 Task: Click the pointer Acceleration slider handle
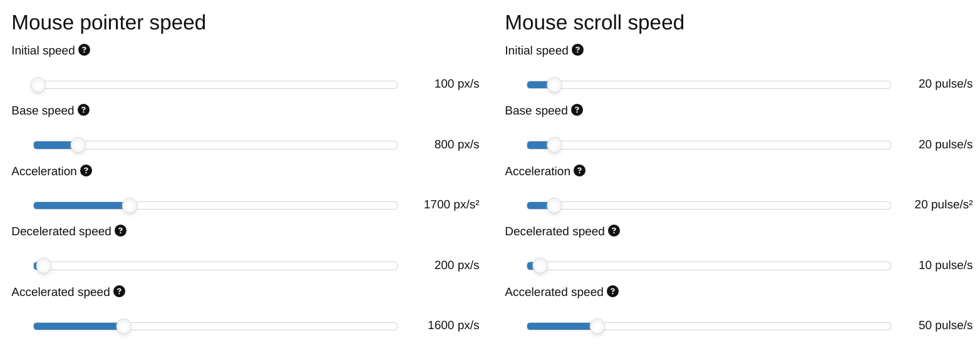pyautogui.click(x=130, y=205)
